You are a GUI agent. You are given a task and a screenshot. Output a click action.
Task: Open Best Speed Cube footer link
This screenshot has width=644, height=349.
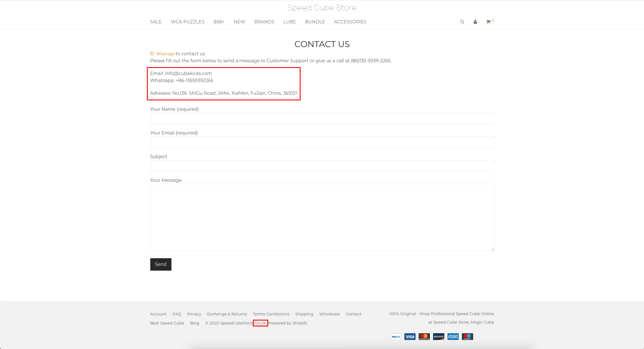tap(167, 323)
